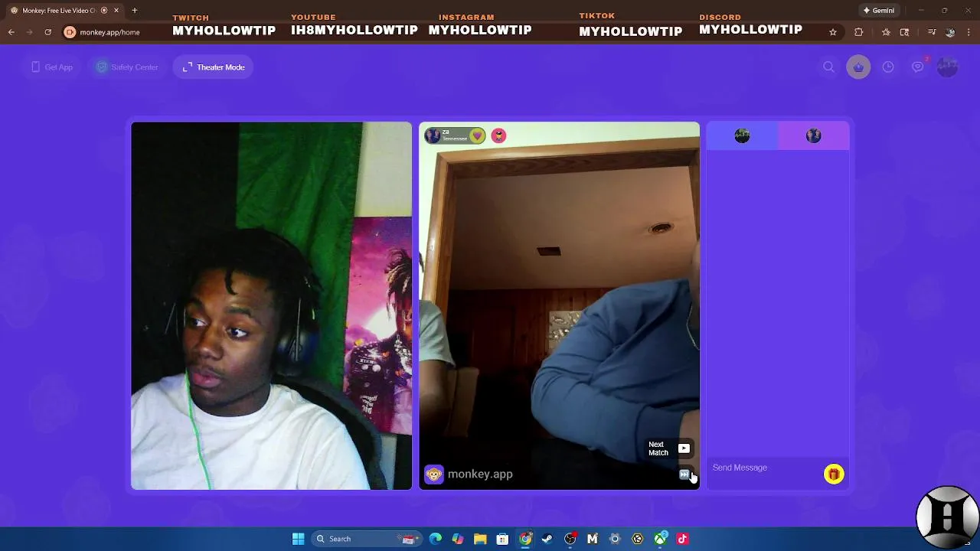Open Chrome three-dot menu

point(969,32)
